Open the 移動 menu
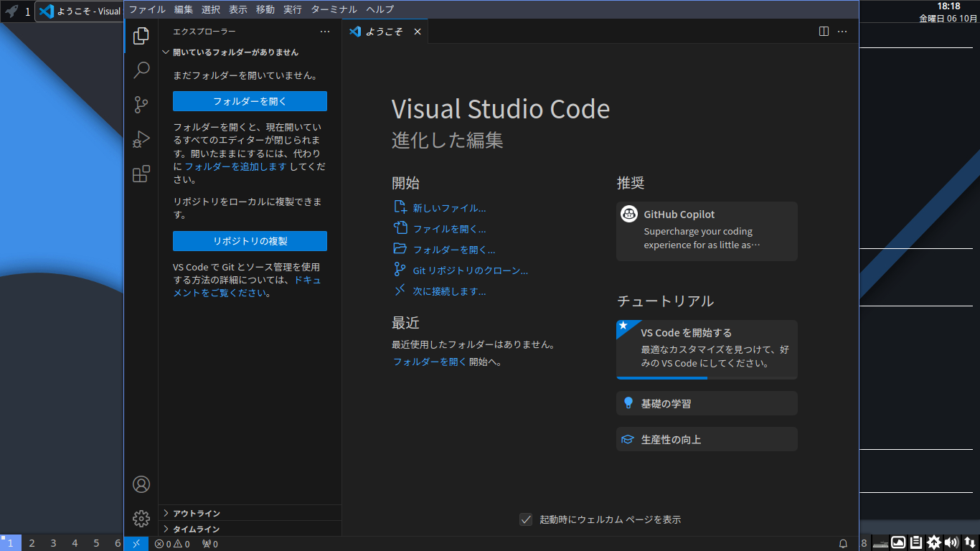This screenshot has width=980, height=551. (265, 9)
